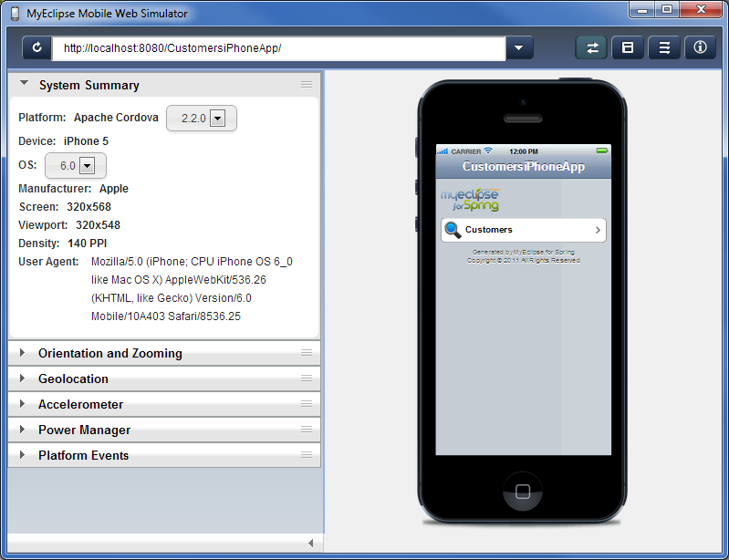
Task: Click the Density 140 PPI value
Action: point(88,243)
